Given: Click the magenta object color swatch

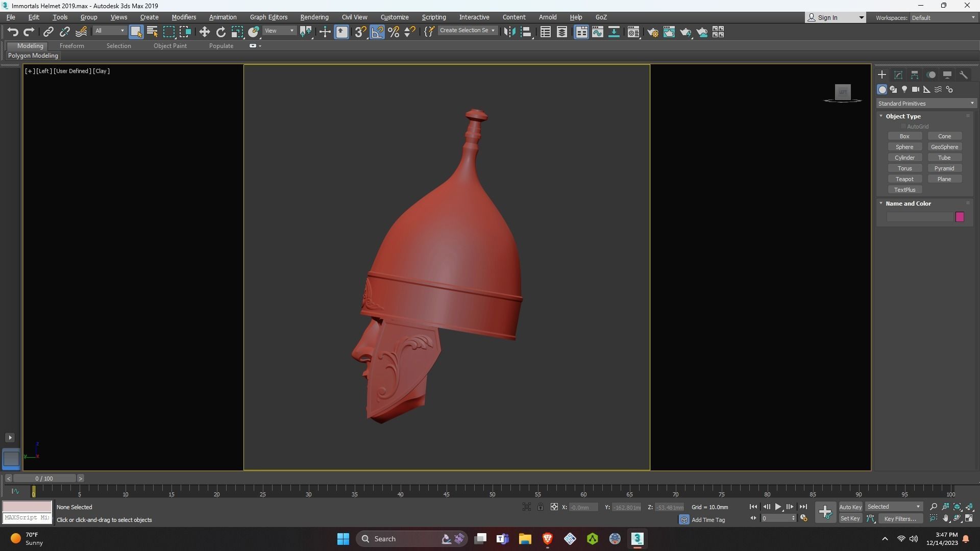Looking at the screenshot, I should pos(960,217).
